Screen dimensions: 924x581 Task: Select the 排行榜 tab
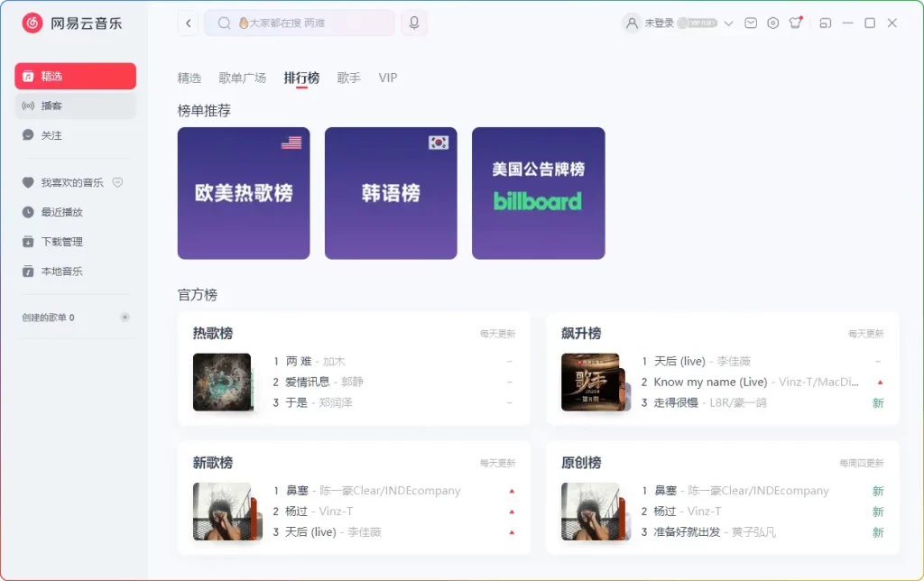click(x=301, y=78)
